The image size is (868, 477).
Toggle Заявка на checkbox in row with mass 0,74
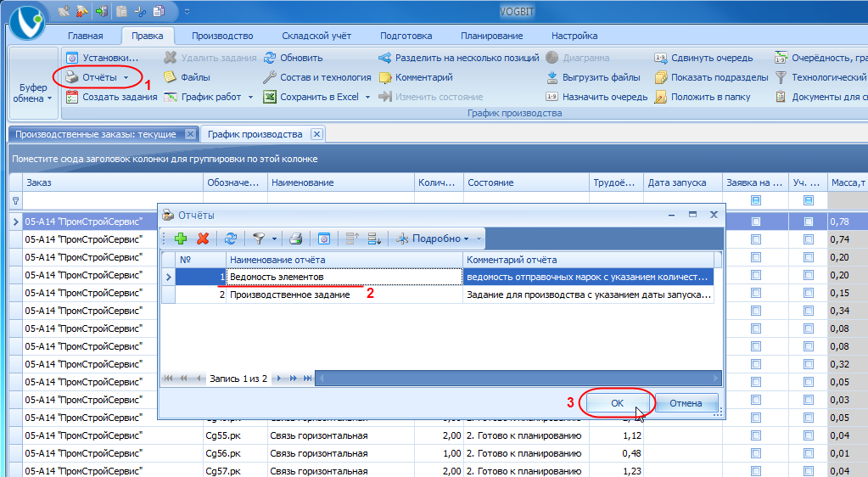coord(756,239)
